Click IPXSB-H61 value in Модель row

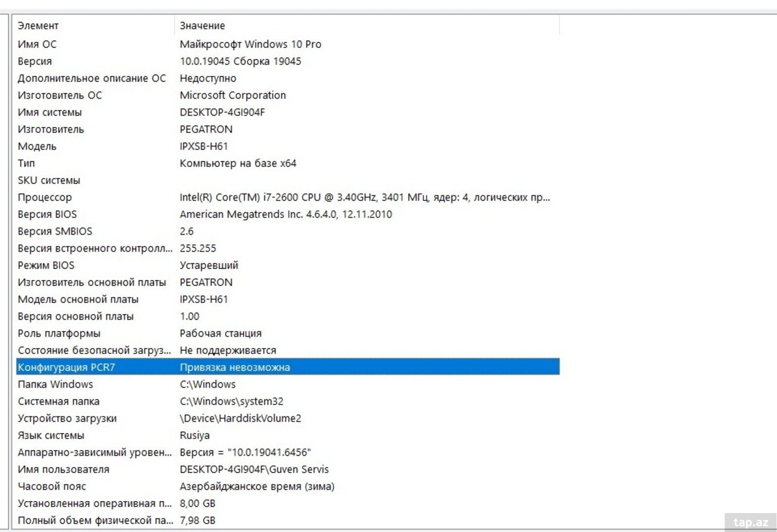pos(204,146)
